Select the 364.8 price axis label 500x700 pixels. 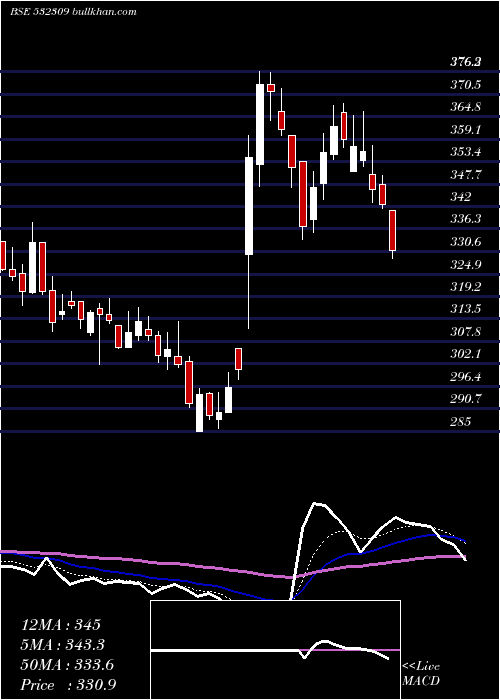click(x=465, y=107)
